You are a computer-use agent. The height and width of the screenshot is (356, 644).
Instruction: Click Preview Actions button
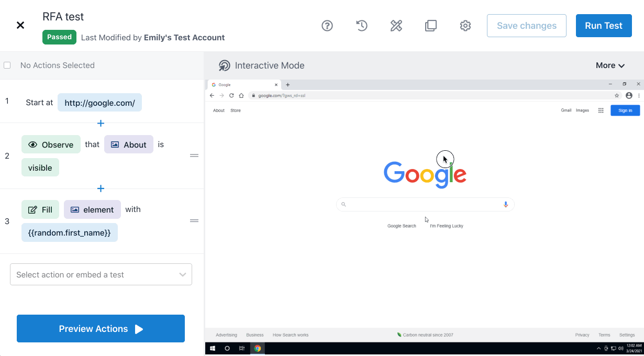[101, 329]
